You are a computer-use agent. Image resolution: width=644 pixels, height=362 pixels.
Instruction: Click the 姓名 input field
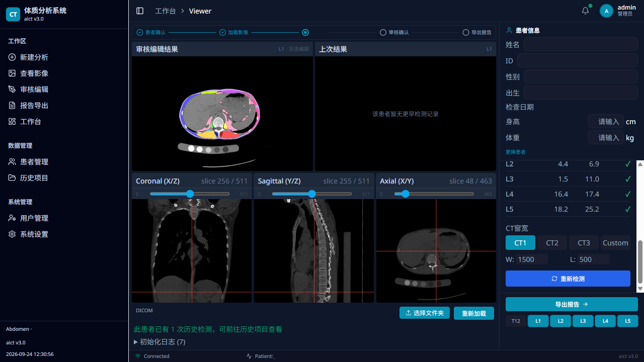pyautogui.click(x=581, y=45)
